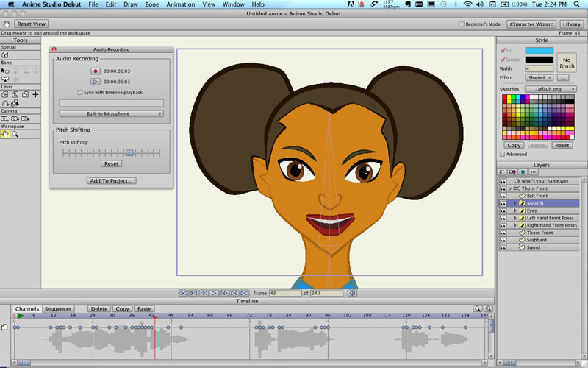Image resolution: width=588 pixels, height=368 pixels.
Task: Open the Built-in Microphone dropdown
Action: coord(111,114)
